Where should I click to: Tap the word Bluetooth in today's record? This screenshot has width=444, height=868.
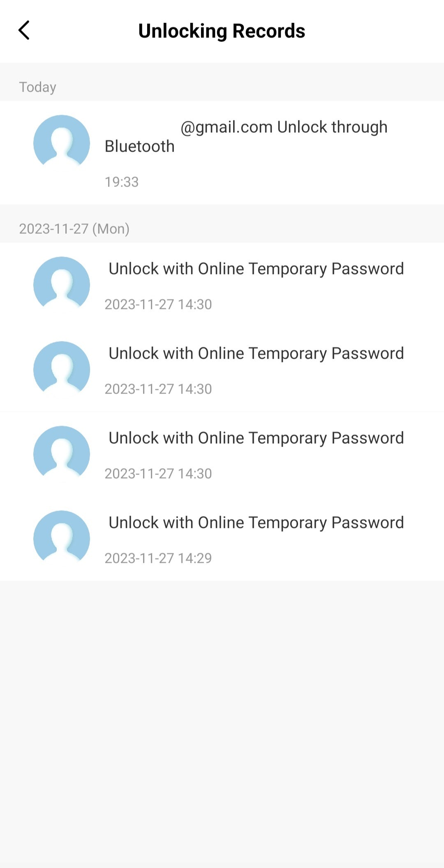pyautogui.click(x=140, y=146)
